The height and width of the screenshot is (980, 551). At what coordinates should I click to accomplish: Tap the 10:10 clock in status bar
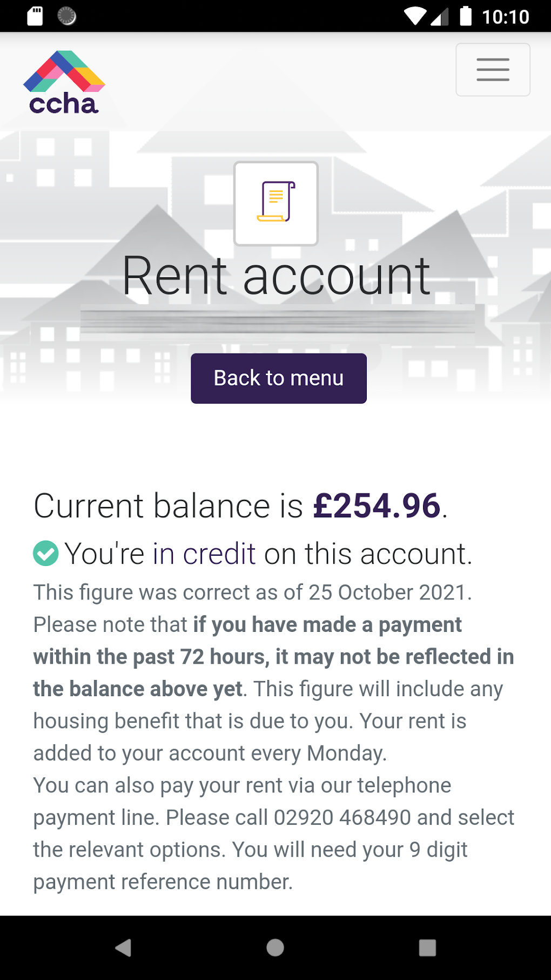(506, 17)
